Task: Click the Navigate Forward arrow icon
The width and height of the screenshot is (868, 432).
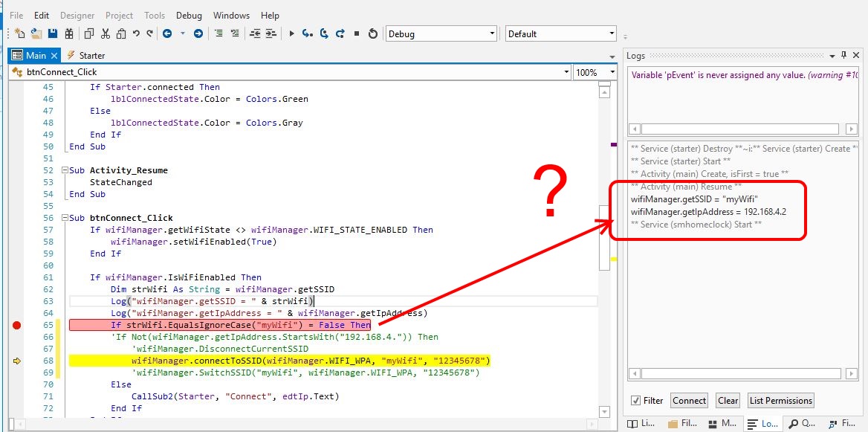Action: pos(198,33)
